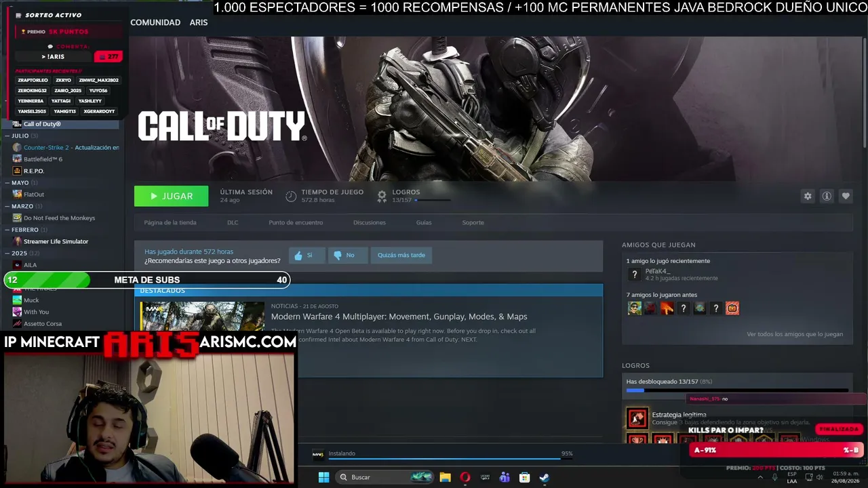
Task: Open the game info icon
Action: pos(827,196)
